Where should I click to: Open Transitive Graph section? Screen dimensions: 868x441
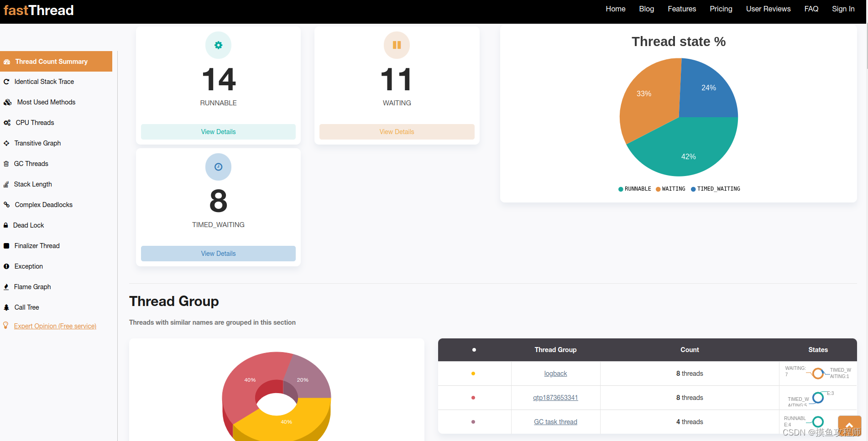37,143
